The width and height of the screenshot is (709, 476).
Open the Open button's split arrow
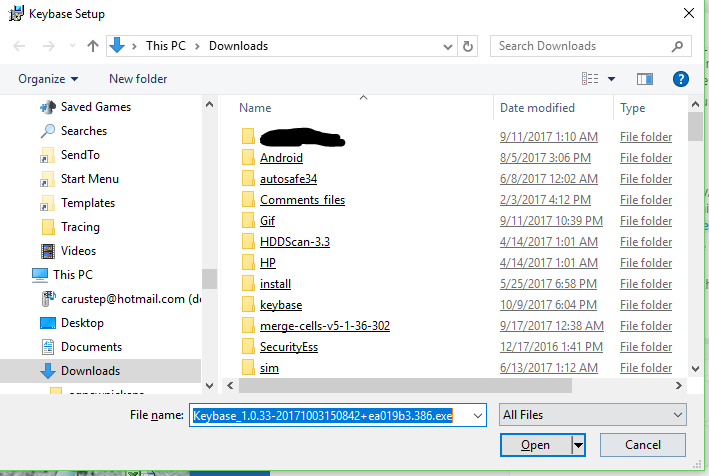click(578, 445)
